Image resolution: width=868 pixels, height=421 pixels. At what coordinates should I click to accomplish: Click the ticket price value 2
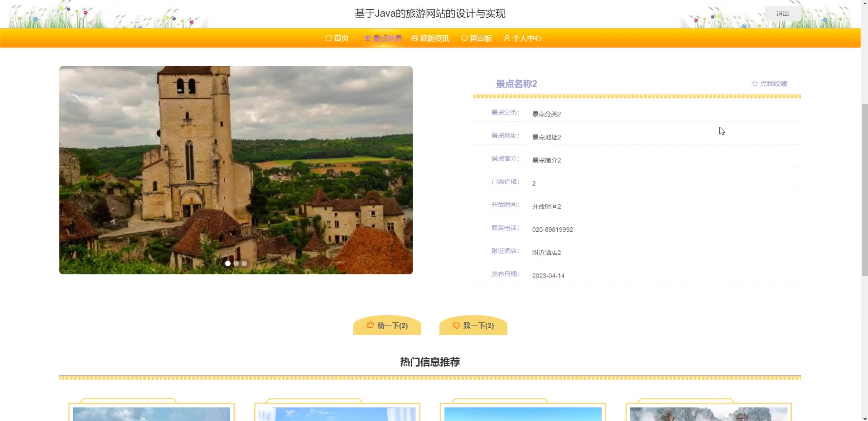pyautogui.click(x=534, y=183)
